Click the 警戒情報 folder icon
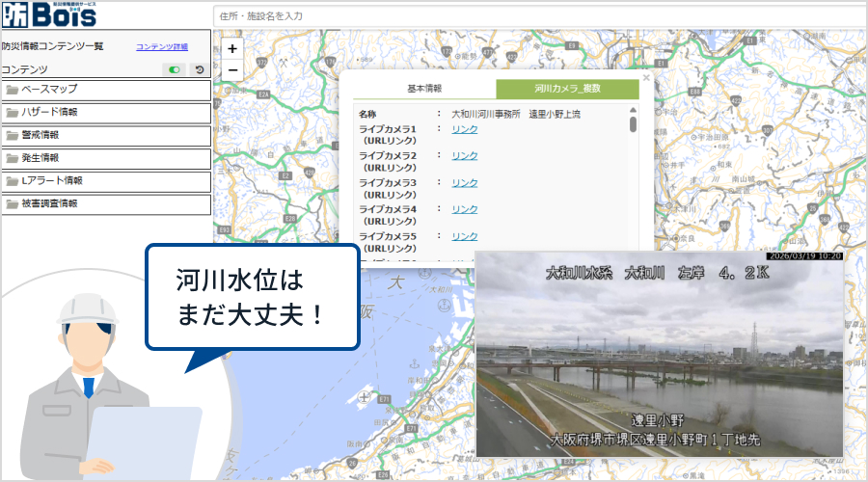Viewport: 868px width, 482px height. tap(13, 136)
